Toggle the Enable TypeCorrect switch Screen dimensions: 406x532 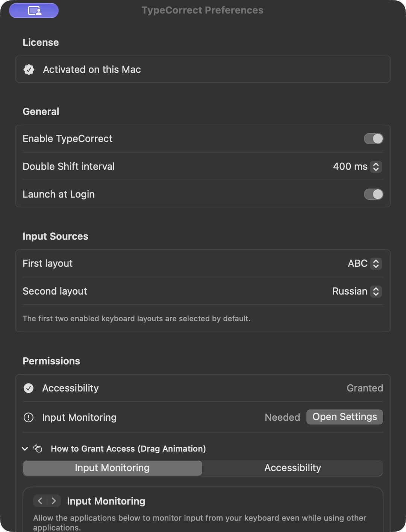(x=373, y=139)
